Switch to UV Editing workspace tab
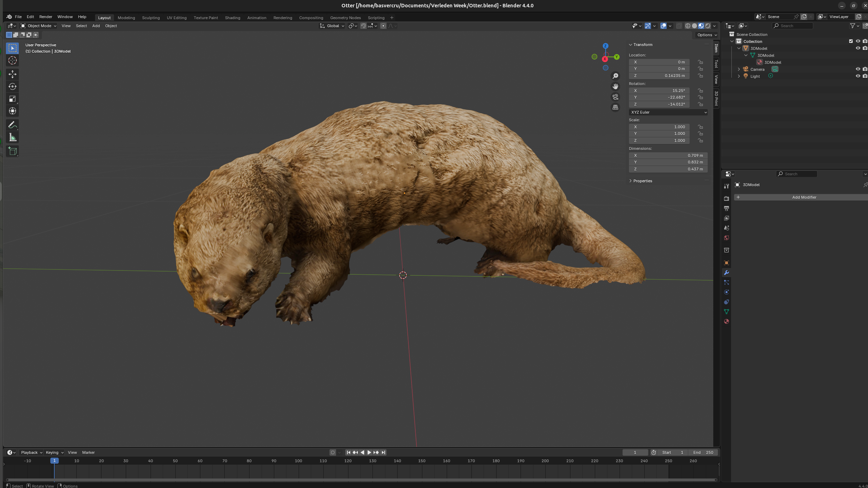This screenshot has width=868, height=488. [177, 18]
